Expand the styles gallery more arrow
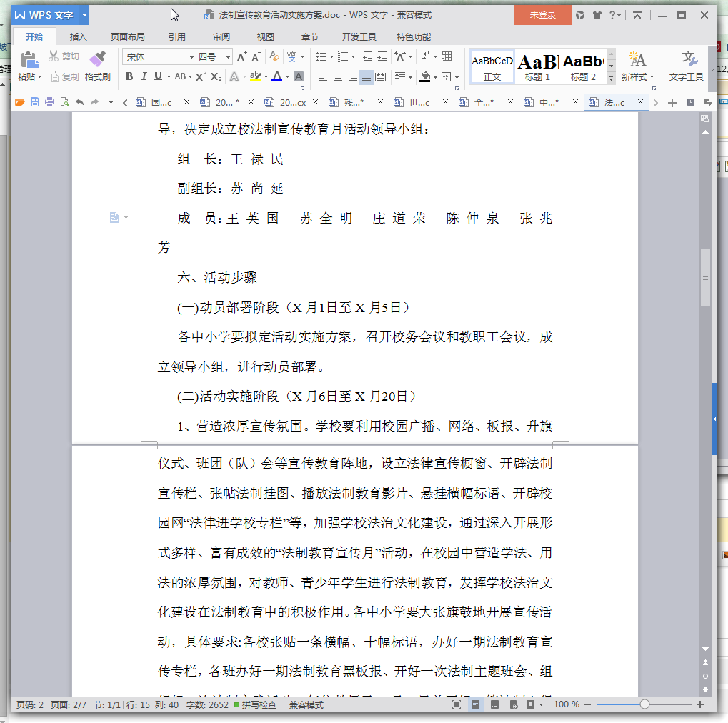The image size is (728, 723). pos(611,79)
